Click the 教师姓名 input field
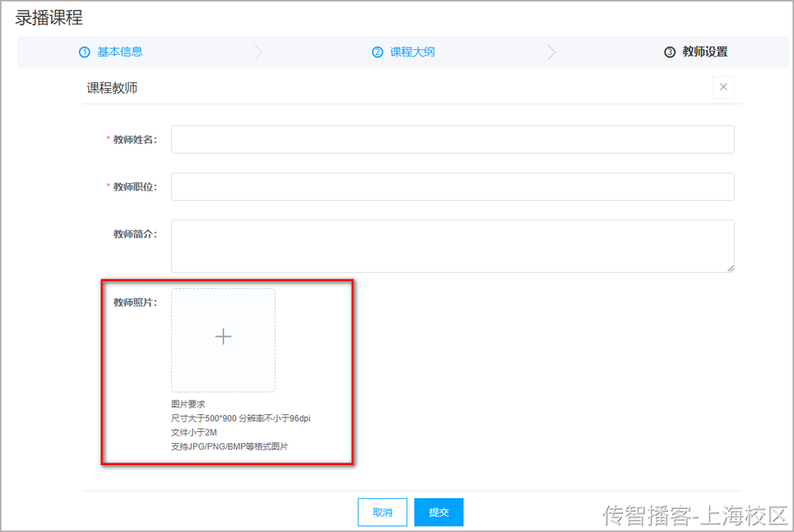794x532 pixels. click(453, 139)
